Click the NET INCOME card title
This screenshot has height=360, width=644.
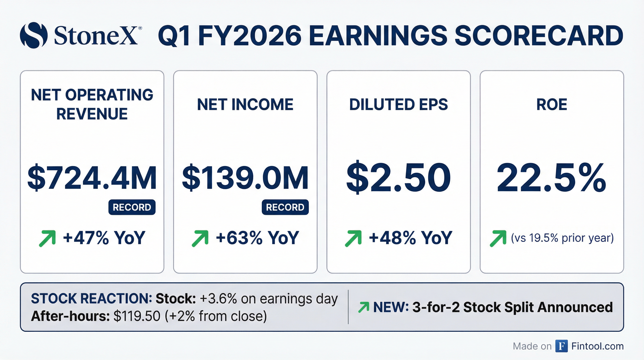click(245, 104)
